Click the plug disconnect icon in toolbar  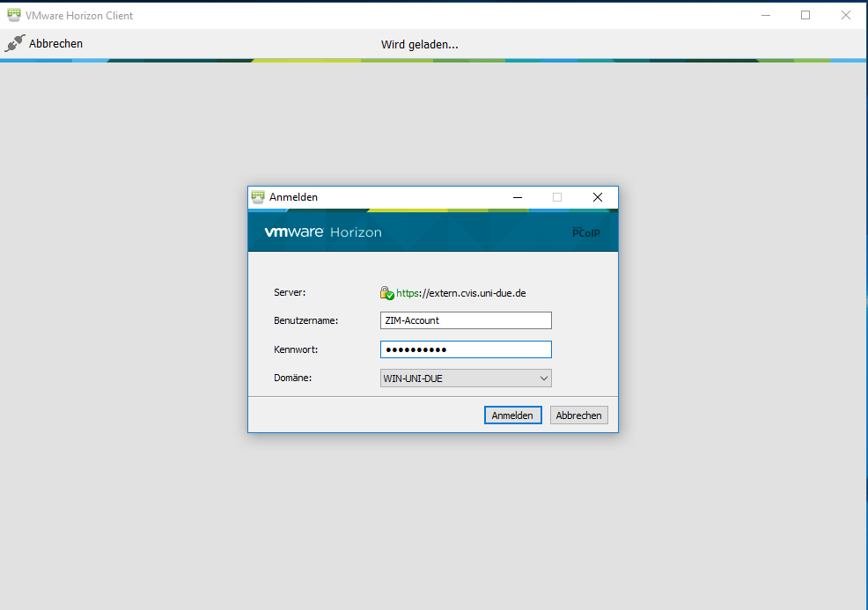(14, 43)
